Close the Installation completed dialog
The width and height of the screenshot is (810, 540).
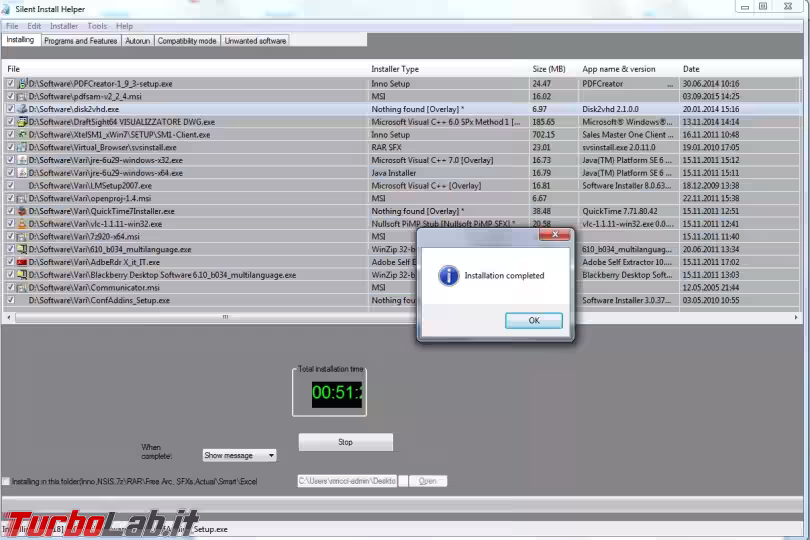point(555,235)
